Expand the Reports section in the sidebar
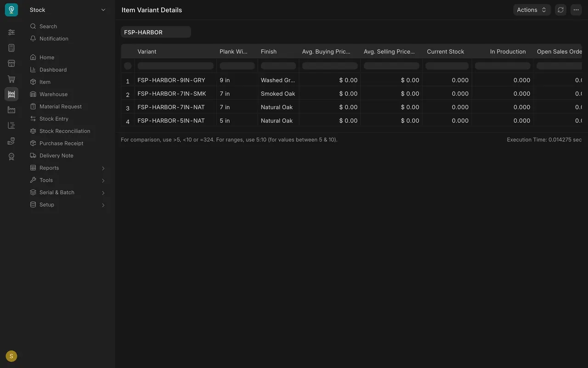Screen dimensions: 588x368 click(x=68, y=168)
